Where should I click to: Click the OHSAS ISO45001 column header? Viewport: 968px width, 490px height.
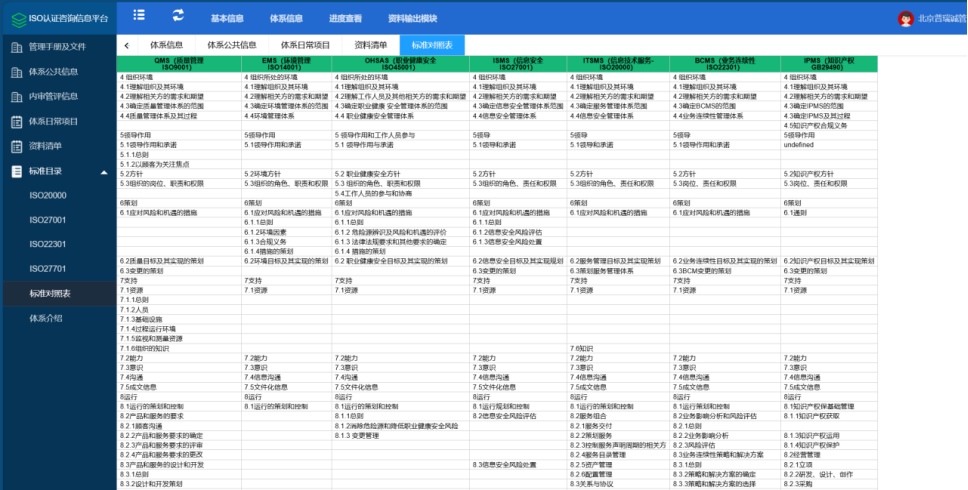401,64
